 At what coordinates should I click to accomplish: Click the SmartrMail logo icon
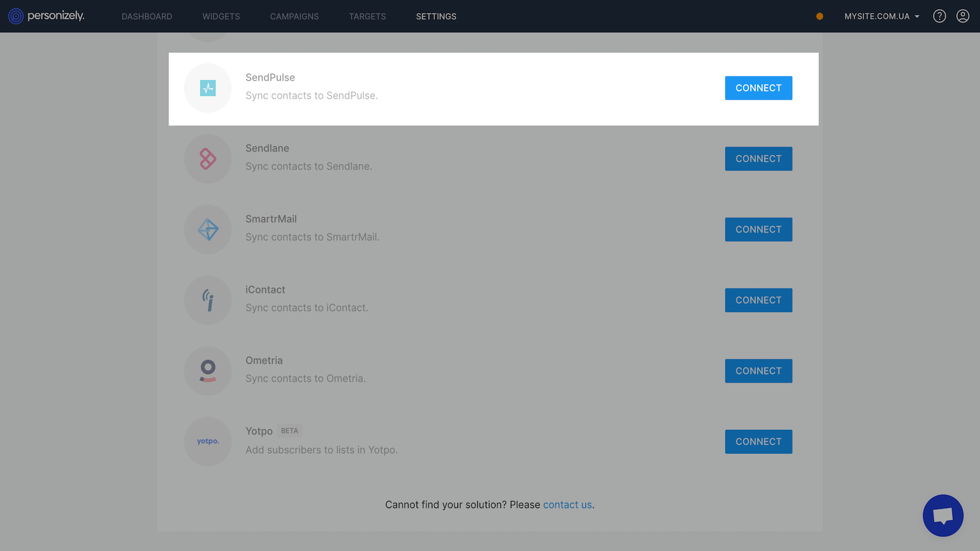(208, 230)
